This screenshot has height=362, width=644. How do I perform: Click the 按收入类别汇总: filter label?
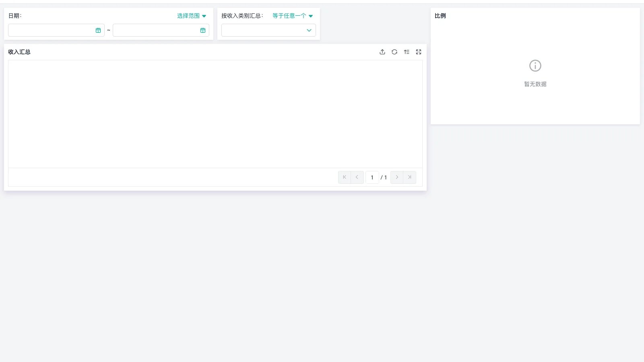click(x=242, y=16)
